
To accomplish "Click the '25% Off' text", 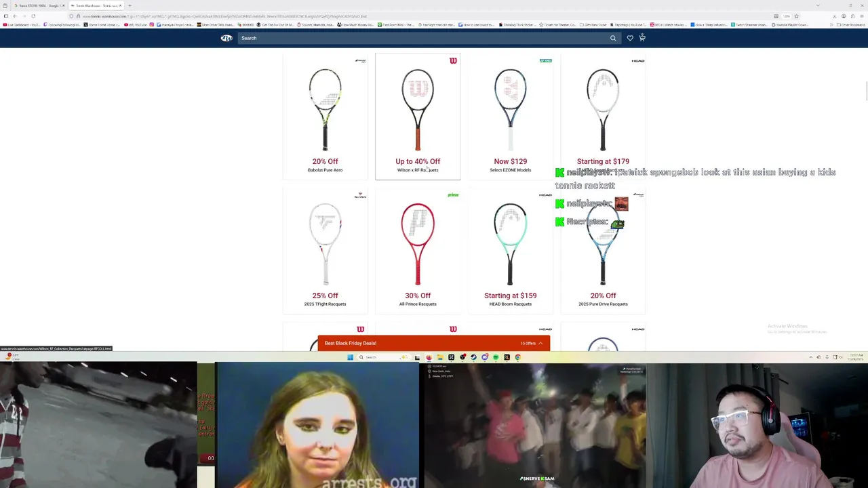I will point(325,296).
